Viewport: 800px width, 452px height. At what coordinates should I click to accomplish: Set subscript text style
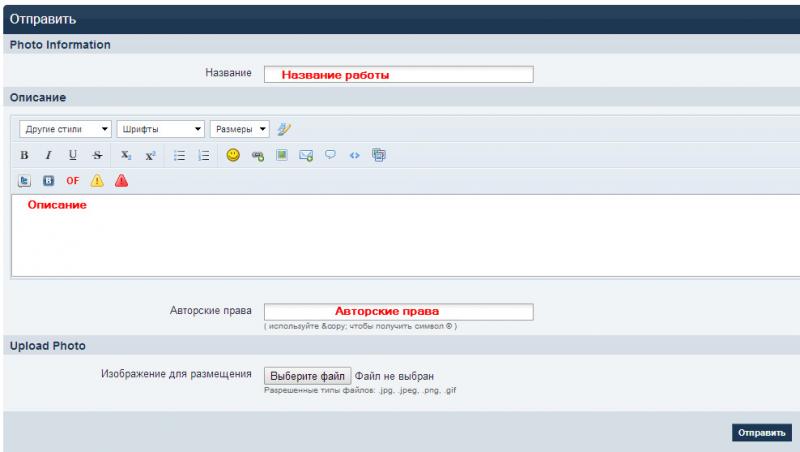coord(126,155)
